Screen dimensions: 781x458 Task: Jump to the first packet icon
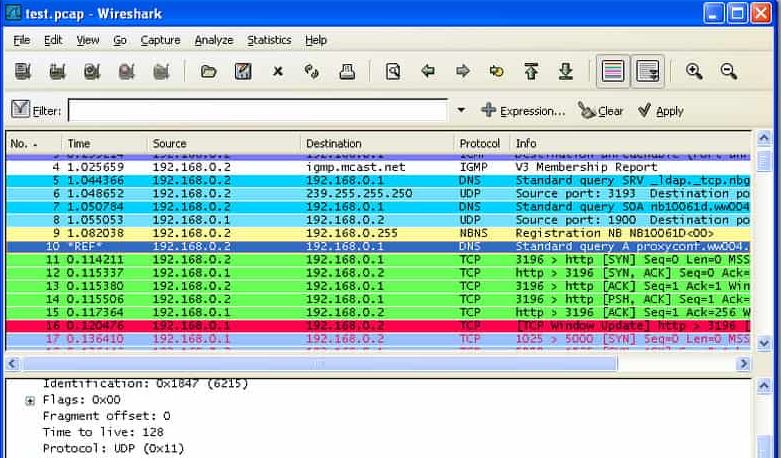[x=531, y=72]
